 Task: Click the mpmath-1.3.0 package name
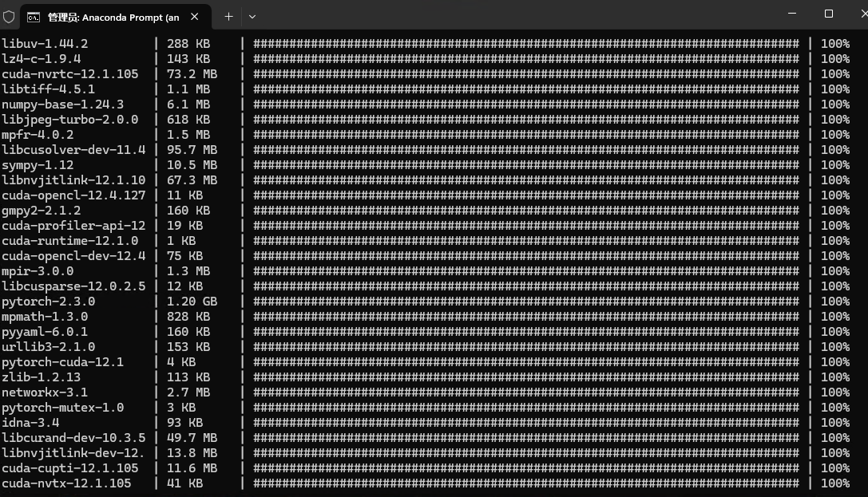[x=45, y=317]
